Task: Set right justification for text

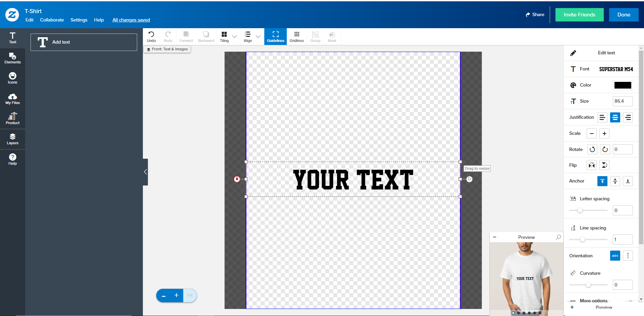Action: [628, 117]
